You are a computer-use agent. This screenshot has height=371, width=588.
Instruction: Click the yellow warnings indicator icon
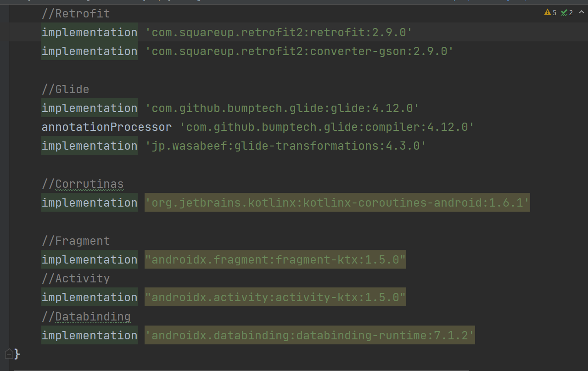[x=547, y=12]
